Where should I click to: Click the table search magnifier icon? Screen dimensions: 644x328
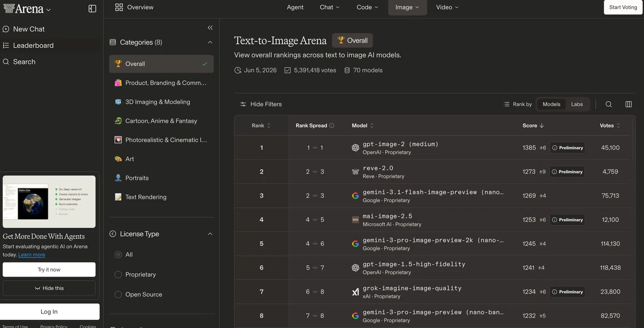(609, 104)
